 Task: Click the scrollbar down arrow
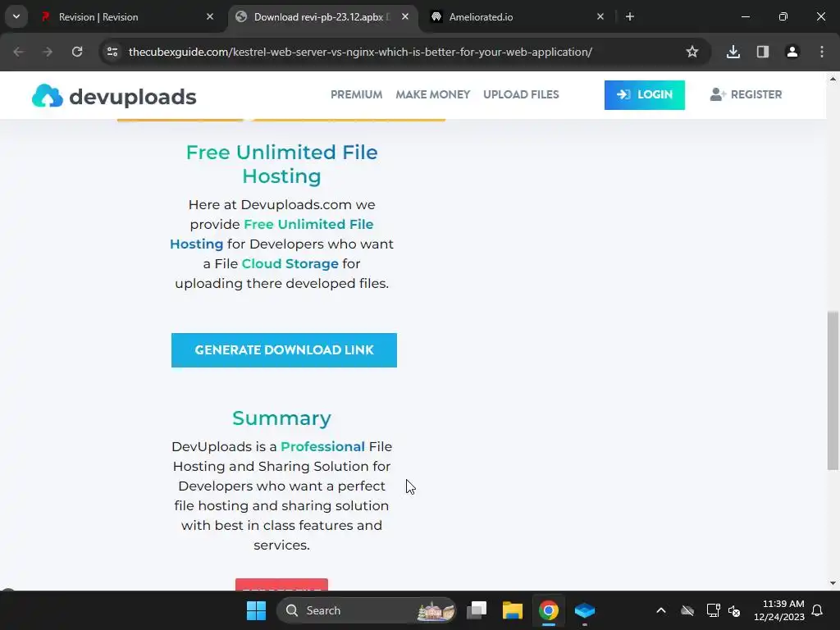click(x=833, y=583)
